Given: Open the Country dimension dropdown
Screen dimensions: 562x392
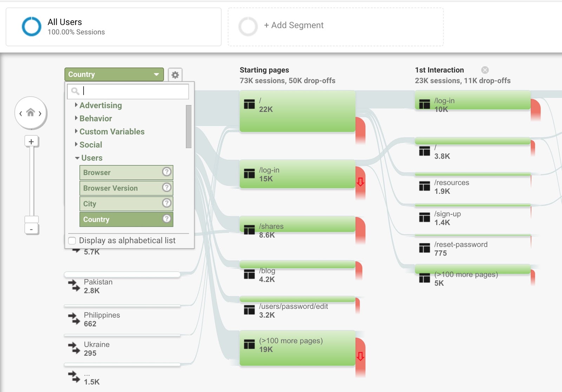Looking at the screenshot, I should click(114, 74).
